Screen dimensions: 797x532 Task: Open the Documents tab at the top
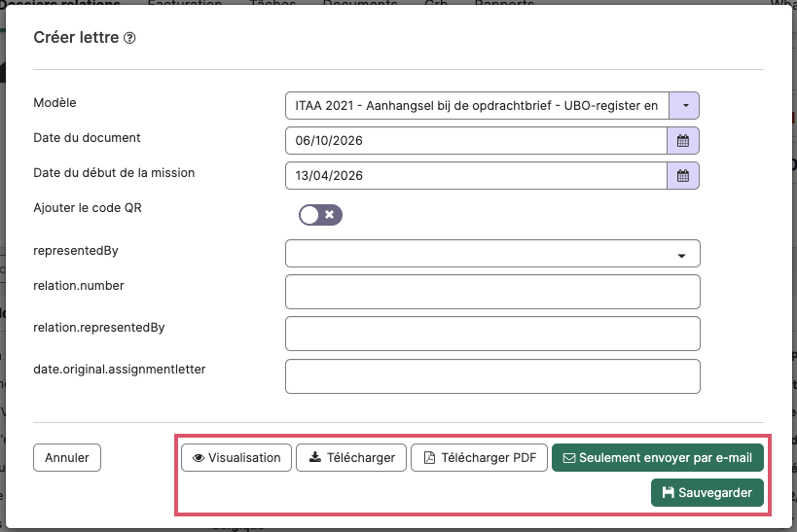tap(360, 3)
